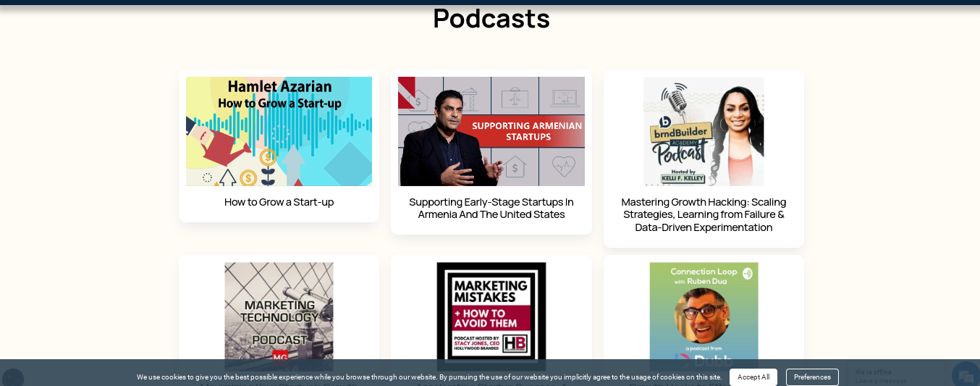Open the Marketing Technology Podcast cover

click(279, 316)
